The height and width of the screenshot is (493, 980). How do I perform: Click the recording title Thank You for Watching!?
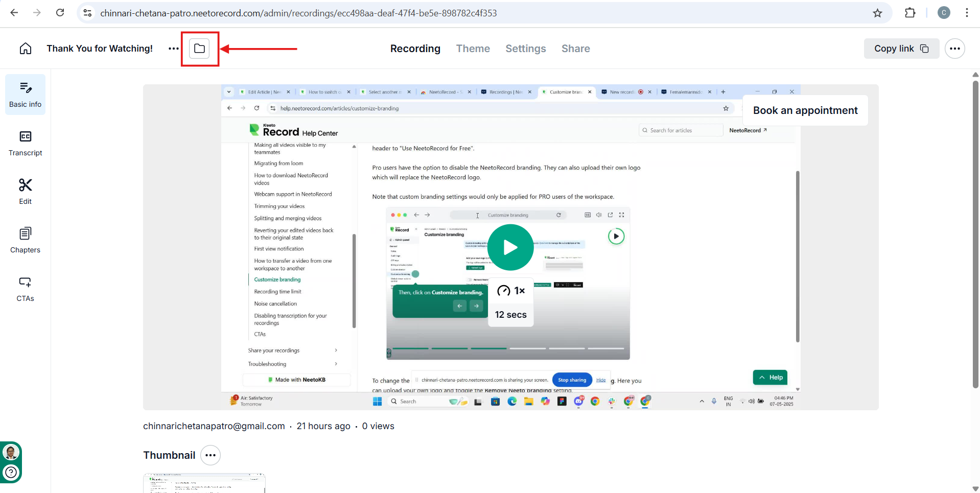point(100,49)
